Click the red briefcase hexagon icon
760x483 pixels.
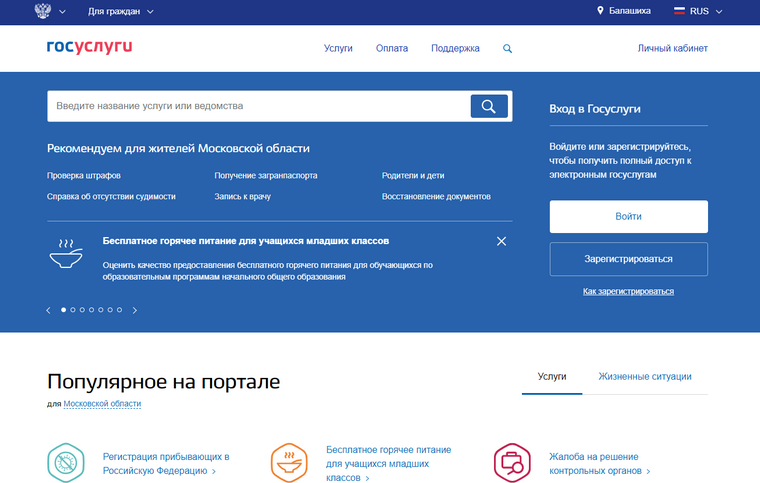click(512, 463)
